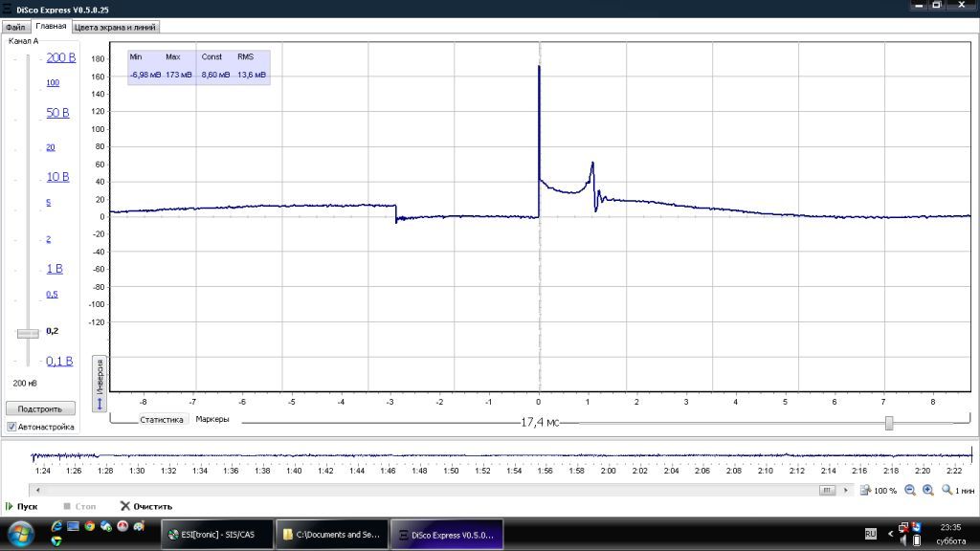This screenshot has width=980, height=551.
Task: Set channel range to 0,1 В
Action: point(60,361)
